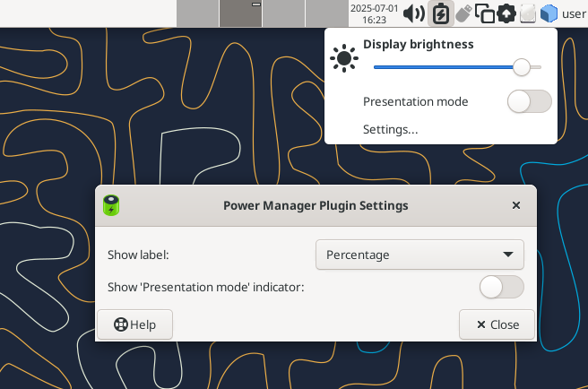
Task: Enable the Presentation mode switch in popup
Action: coord(530,101)
